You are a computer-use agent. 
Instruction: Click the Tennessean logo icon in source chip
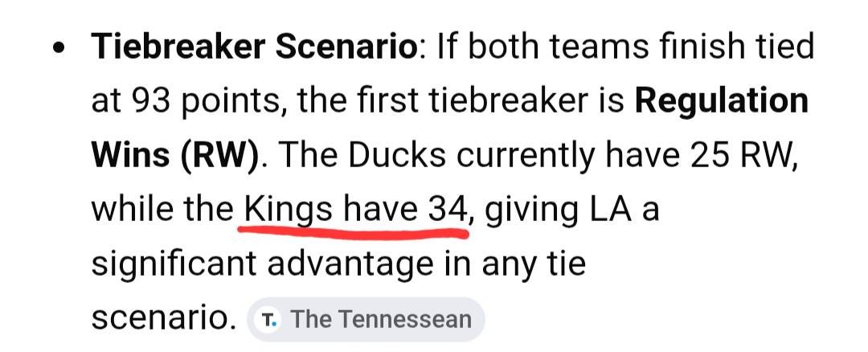268,319
